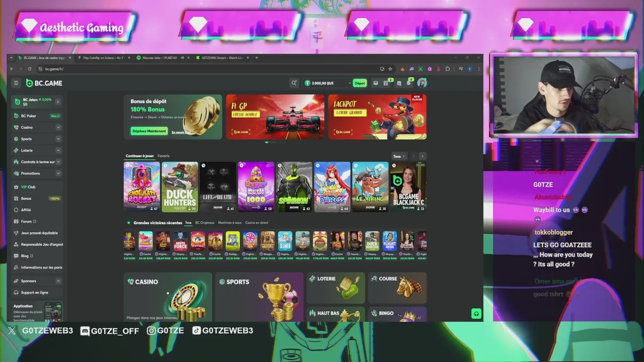Expand the Promotions sidebar section
This screenshot has width=644, height=362.
[x=58, y=173]
